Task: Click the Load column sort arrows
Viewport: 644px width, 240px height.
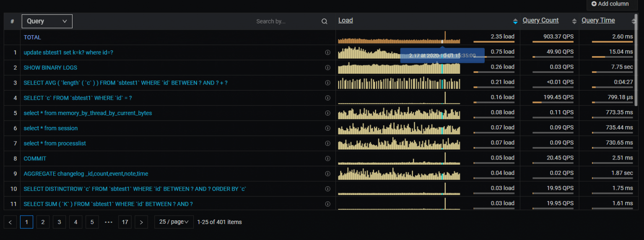Action: pos(515,21)
